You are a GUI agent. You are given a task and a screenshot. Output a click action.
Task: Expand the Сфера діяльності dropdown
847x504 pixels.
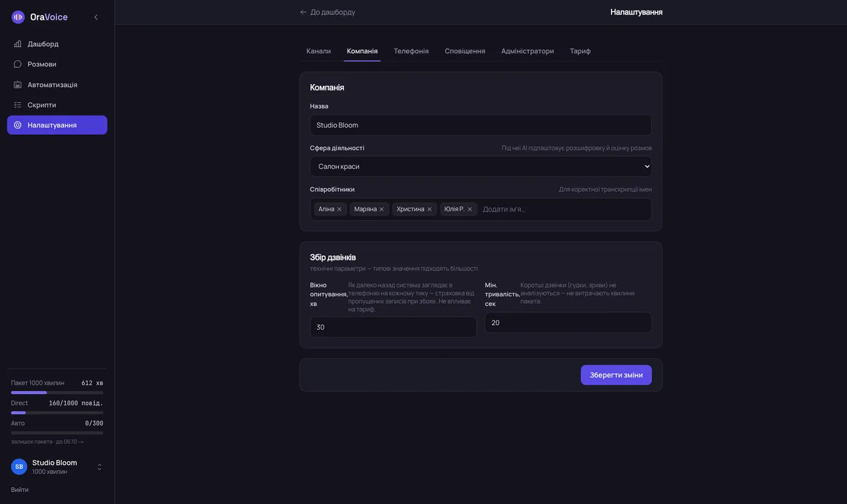pyautogui.click(x=481, y=166)
